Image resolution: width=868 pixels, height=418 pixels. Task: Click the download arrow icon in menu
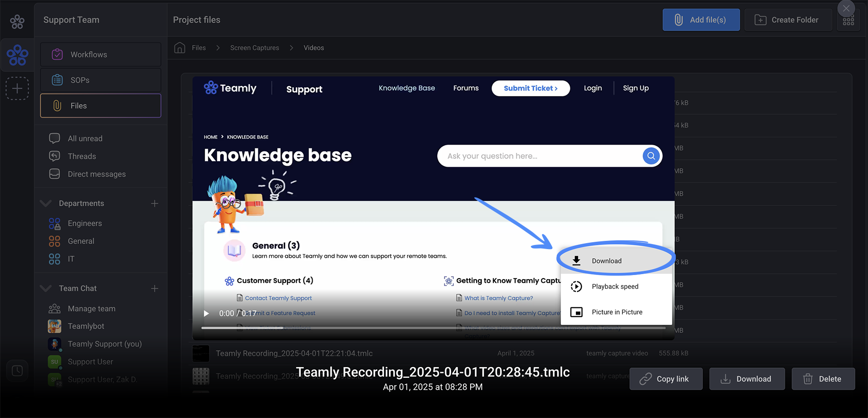coord(576,261)
